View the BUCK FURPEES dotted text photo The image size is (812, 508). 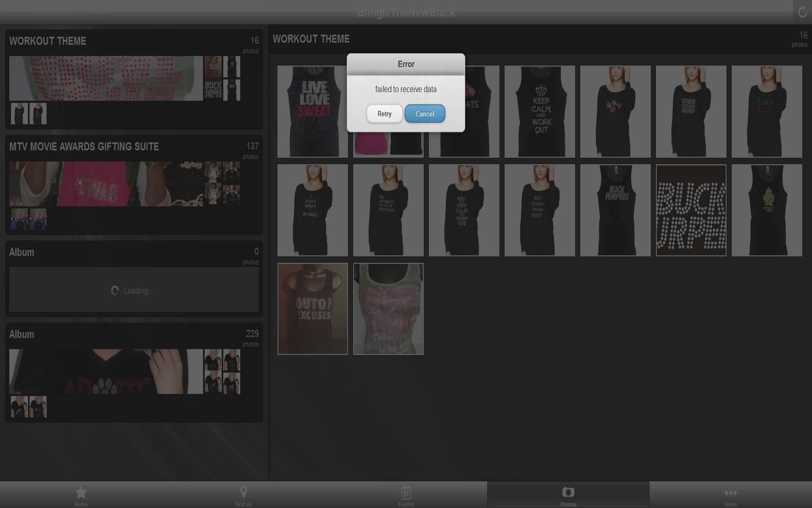pyautogui.click(x=691, y=210)
